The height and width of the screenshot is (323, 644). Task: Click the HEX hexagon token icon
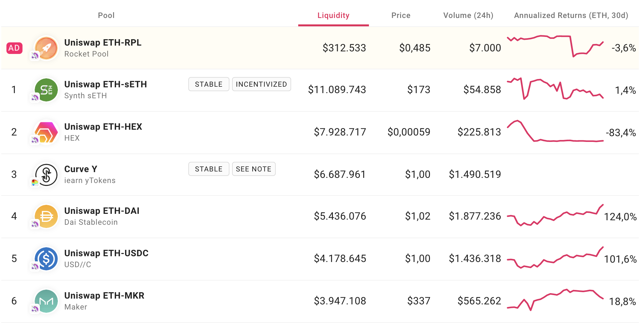point(46,132)
